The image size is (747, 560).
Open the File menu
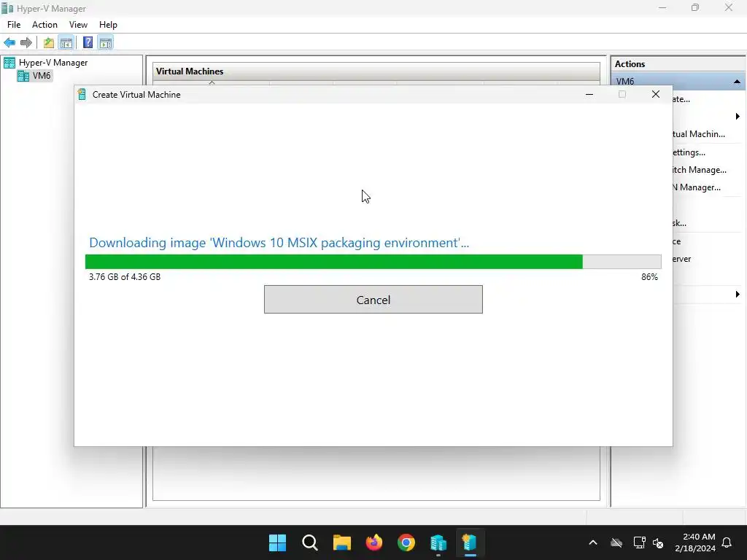click(14, 25)
